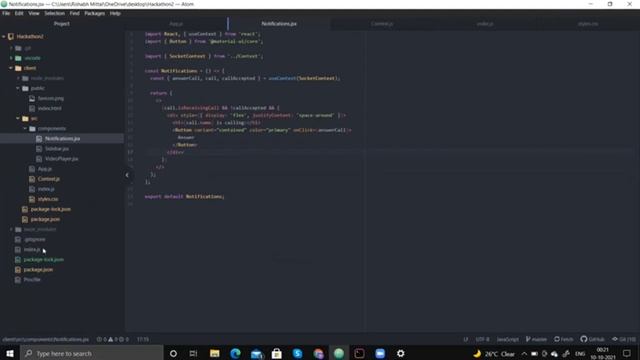Open Windows Start menu
The width and height of the screenshot is (640, 360).
tap(10, 353)
